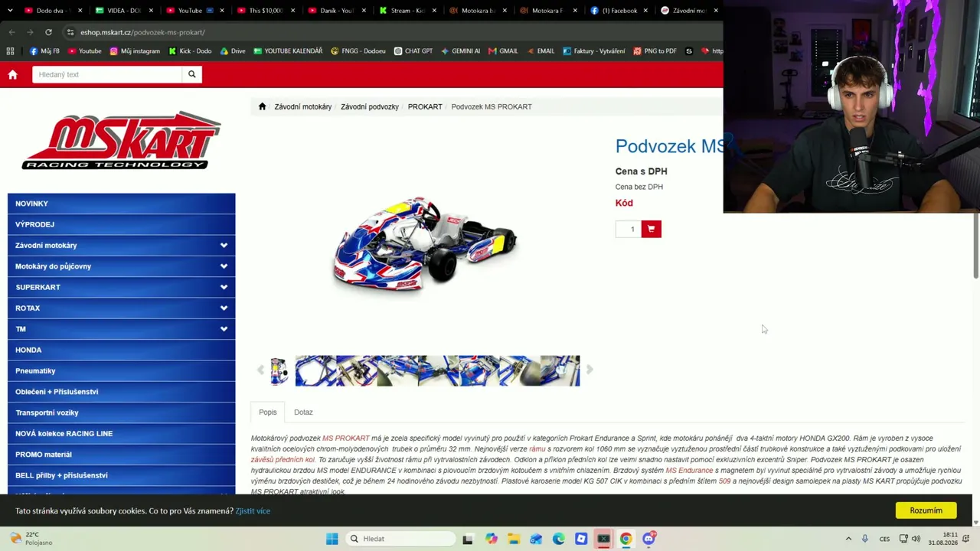The width and height of the screenshot is (980, 551).
Task: Open the Oblečení + Příslušenství menu item
Action: 122,392
